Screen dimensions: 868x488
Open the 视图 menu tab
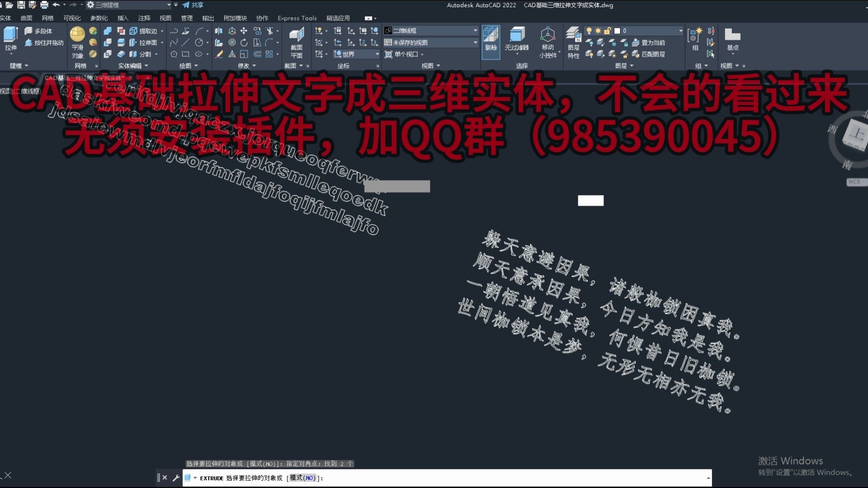pyautogui.click(x=165, y=18)
